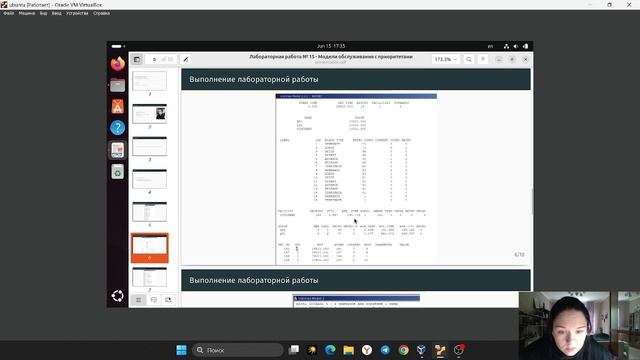
Task: Show applications via Ubuntu logo button
Action: pyautogui.click(x=118, y=296)
